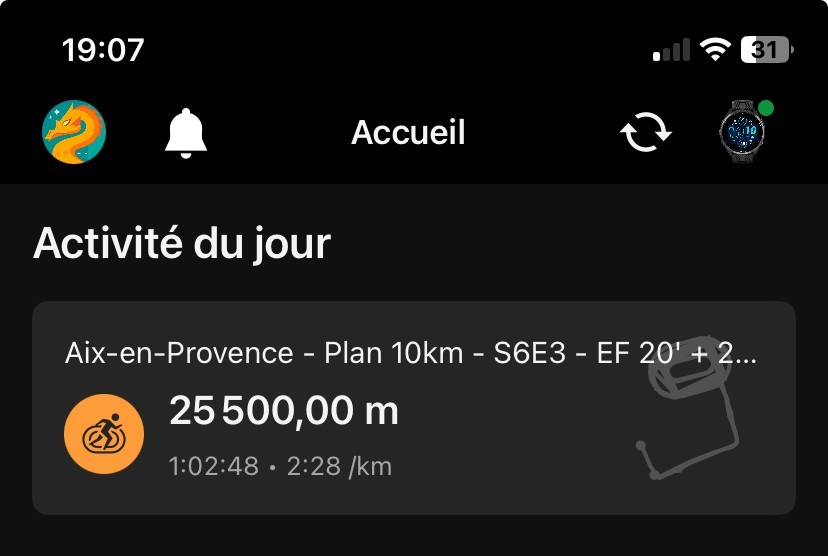Open the dragon profile avatar
This screenshot has width=828, height=556.
tap(74, 132)
